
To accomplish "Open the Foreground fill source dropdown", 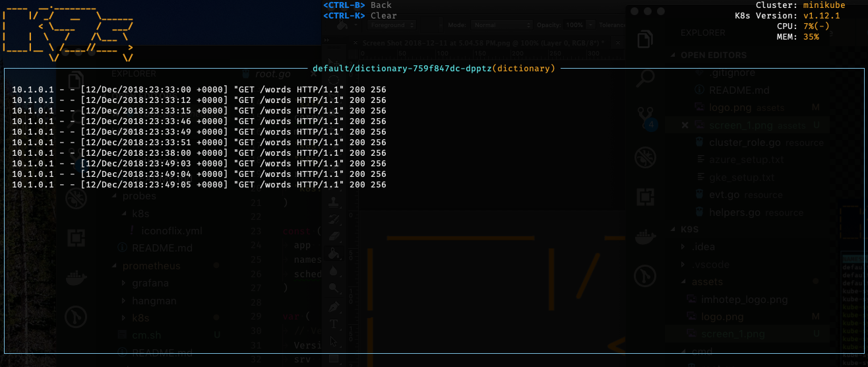I will (392, 24).
